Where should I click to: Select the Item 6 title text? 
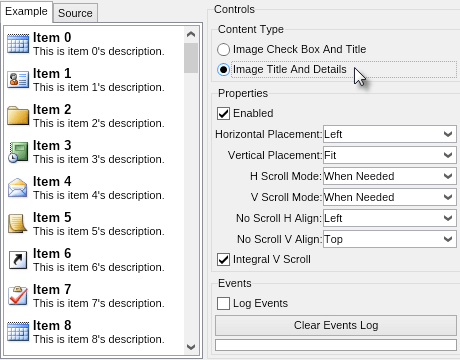[x=52, y=253]
